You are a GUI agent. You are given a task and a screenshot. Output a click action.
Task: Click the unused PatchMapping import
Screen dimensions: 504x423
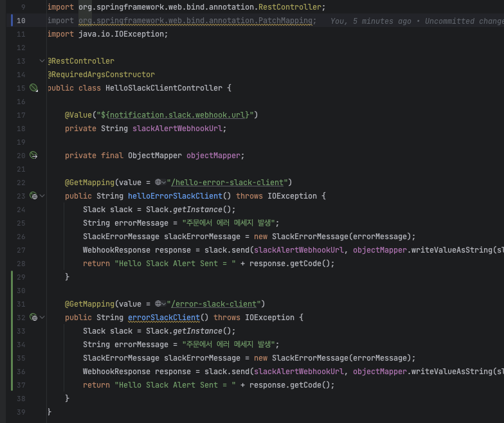point(195,21)
